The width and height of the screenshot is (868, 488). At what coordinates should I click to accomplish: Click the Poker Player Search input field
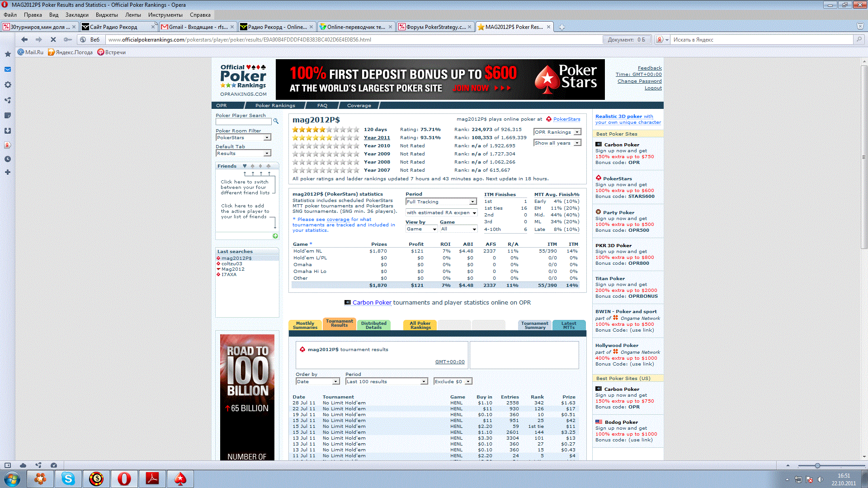click(244, 122)
